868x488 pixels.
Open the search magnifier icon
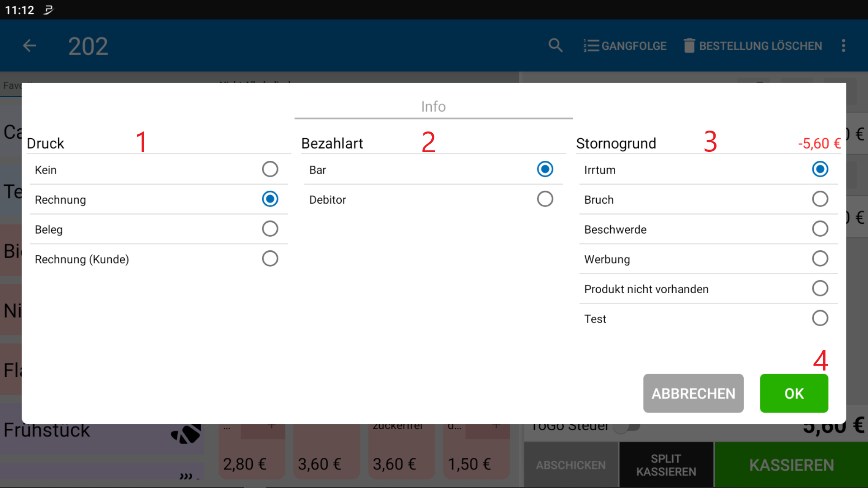click(555, 46)
